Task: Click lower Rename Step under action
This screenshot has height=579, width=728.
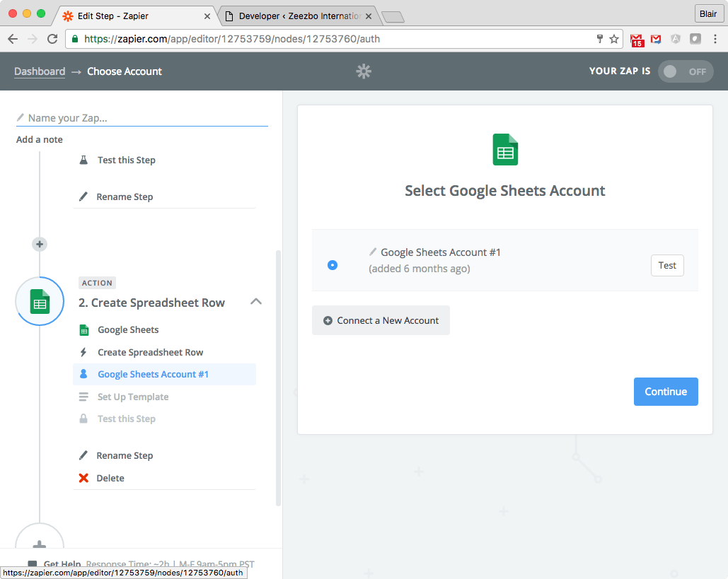Action: (125, 455)
